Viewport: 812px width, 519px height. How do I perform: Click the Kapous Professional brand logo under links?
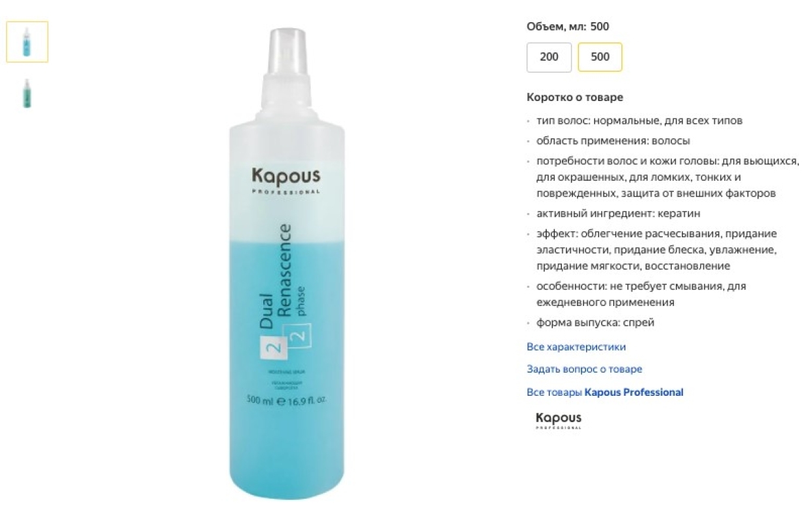click(559, 420)
